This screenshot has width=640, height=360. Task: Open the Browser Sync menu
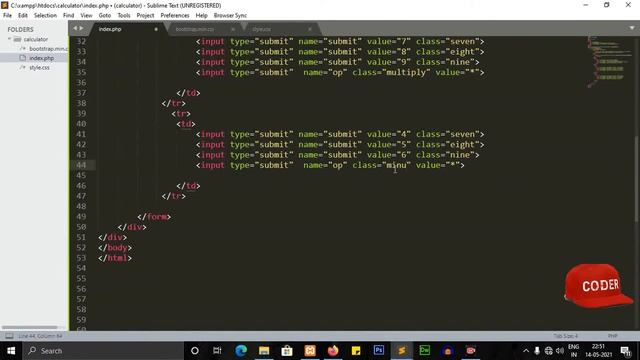[230, 16]
